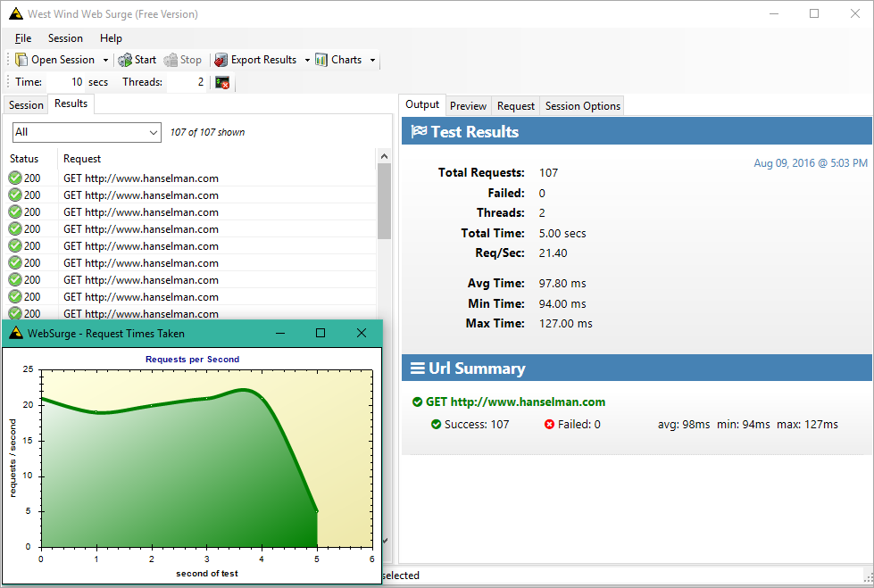Image resolution: width=874 pixels, height=588 pixels.
Task: Expand the Charts dropdown arrow
Action: point(372,60)
